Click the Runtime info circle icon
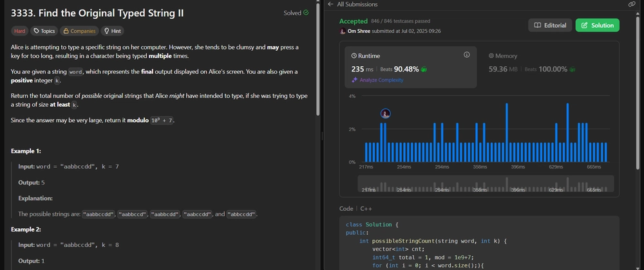 point(466,55)
